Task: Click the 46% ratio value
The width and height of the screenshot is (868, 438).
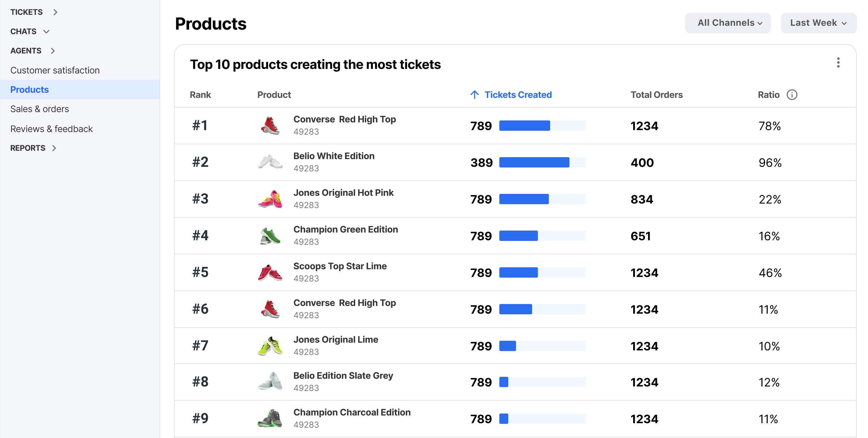Action: [x=770, y=273]
